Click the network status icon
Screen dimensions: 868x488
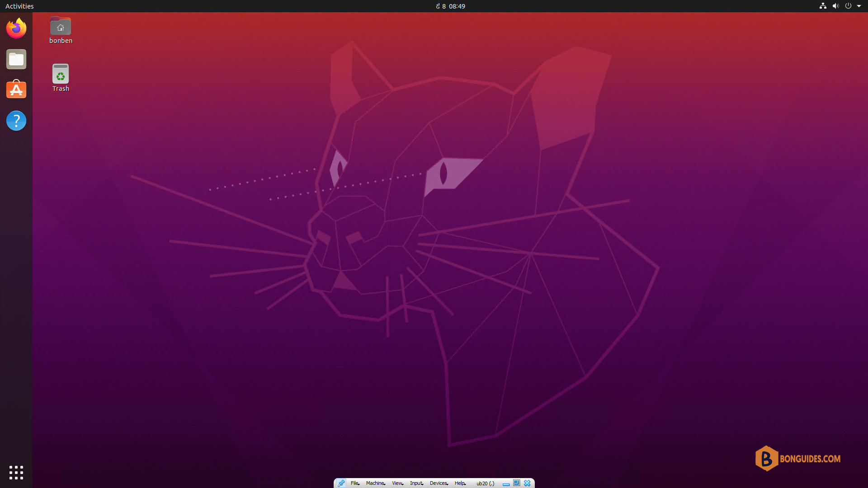[823, 6]
